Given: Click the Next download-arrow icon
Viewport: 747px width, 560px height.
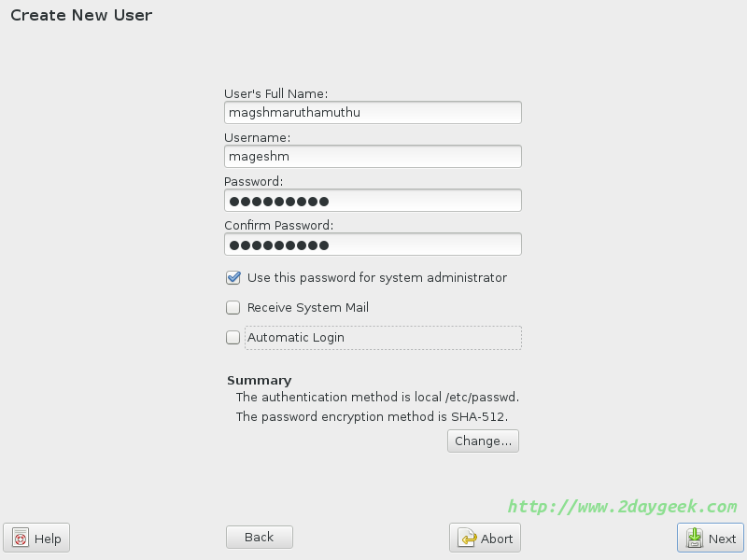Looking at the screenshot, I should click(x=695, y=539).
